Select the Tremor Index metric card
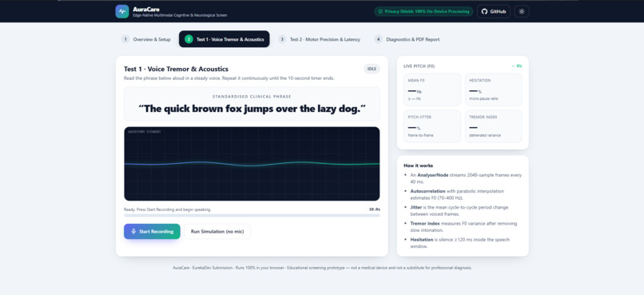 [494, 126]
